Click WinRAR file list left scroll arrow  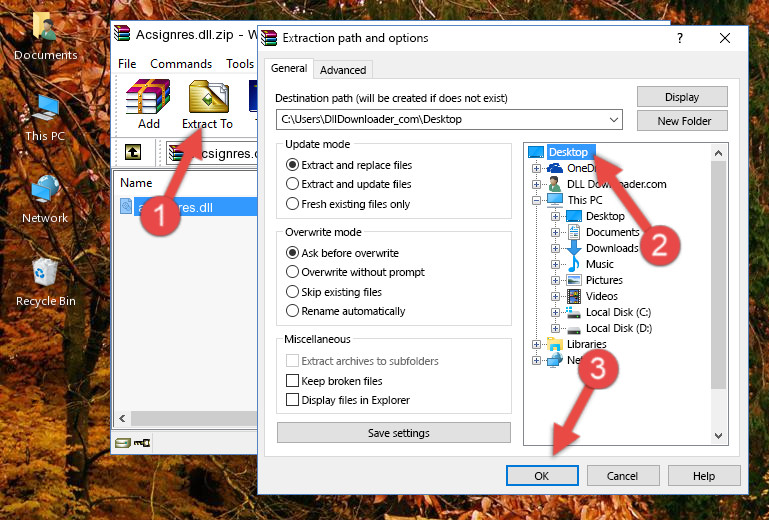[x=122, y=418]
